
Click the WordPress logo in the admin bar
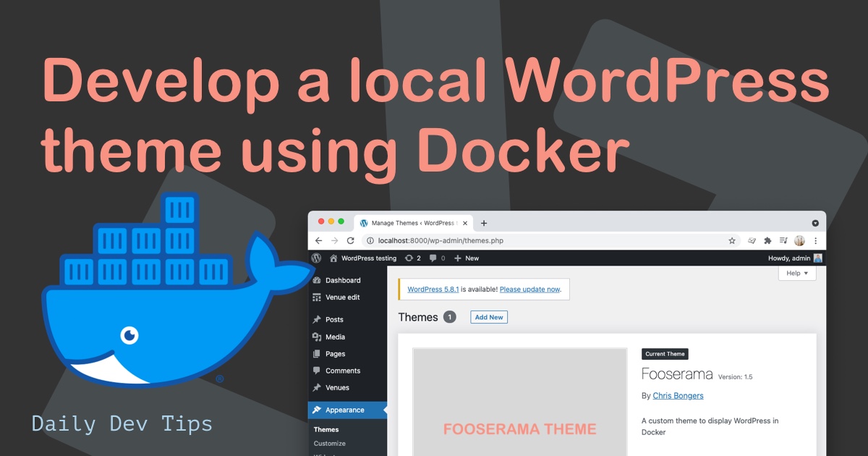(316, 258)
